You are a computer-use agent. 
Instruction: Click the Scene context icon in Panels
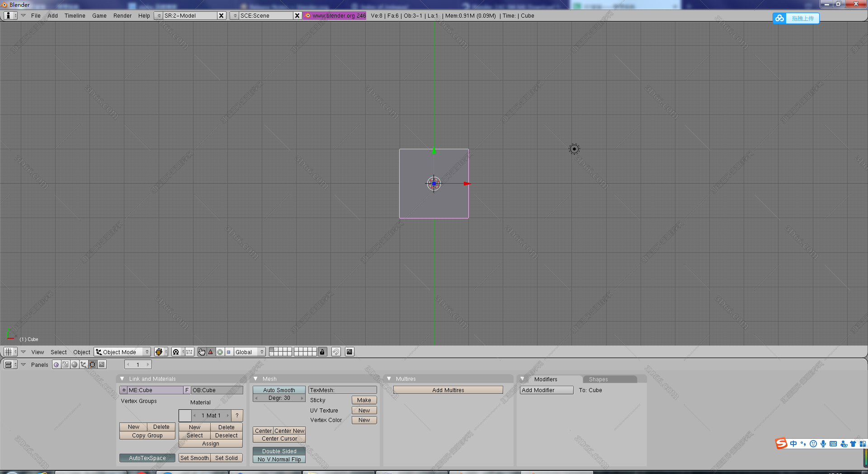(x=102, y=365)
